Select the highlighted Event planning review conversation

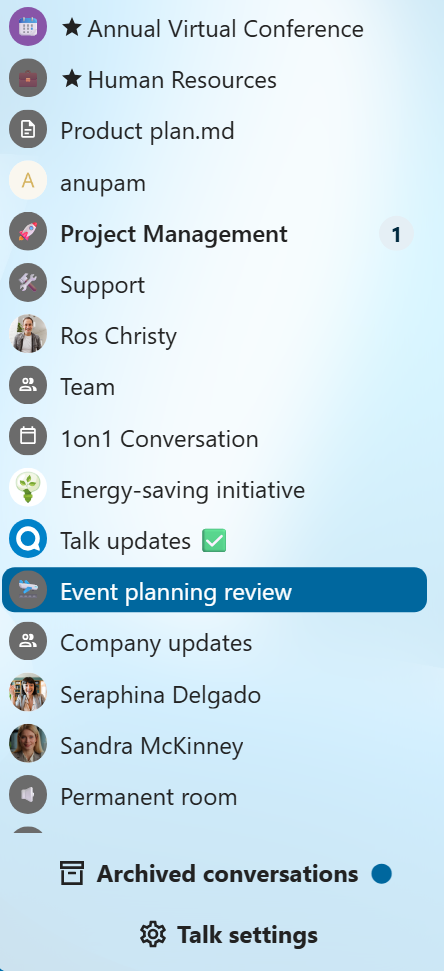tap(214, 590)
